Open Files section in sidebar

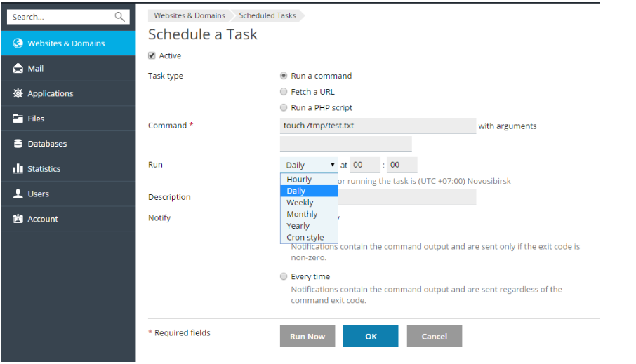[x=69, y=119]
